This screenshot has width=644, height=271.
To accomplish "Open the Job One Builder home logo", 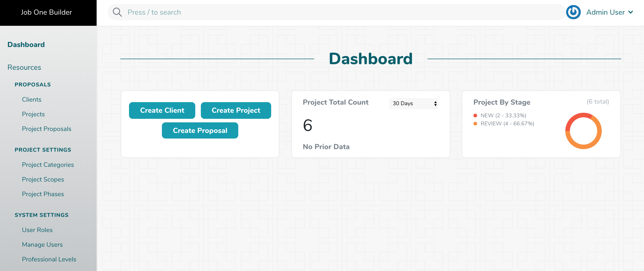I will click(46, 12).
